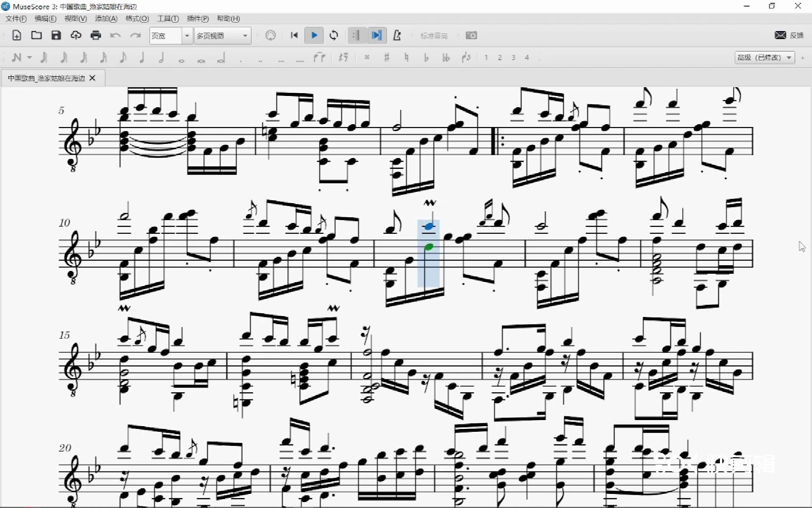Toggle the metronome
The width and height of the screenshot is (812, 508).
tap(397, 35)
